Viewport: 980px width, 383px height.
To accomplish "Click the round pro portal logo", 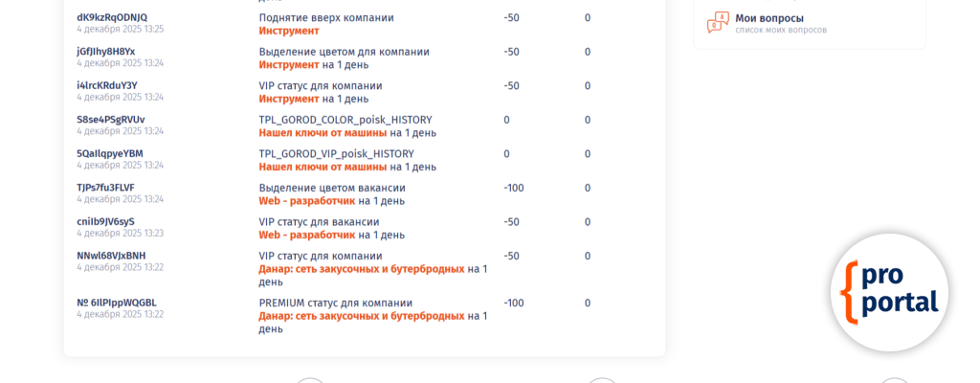I will tap(889, 291).
